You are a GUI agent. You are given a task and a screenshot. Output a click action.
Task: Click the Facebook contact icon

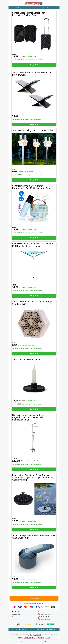coord(39,619)
